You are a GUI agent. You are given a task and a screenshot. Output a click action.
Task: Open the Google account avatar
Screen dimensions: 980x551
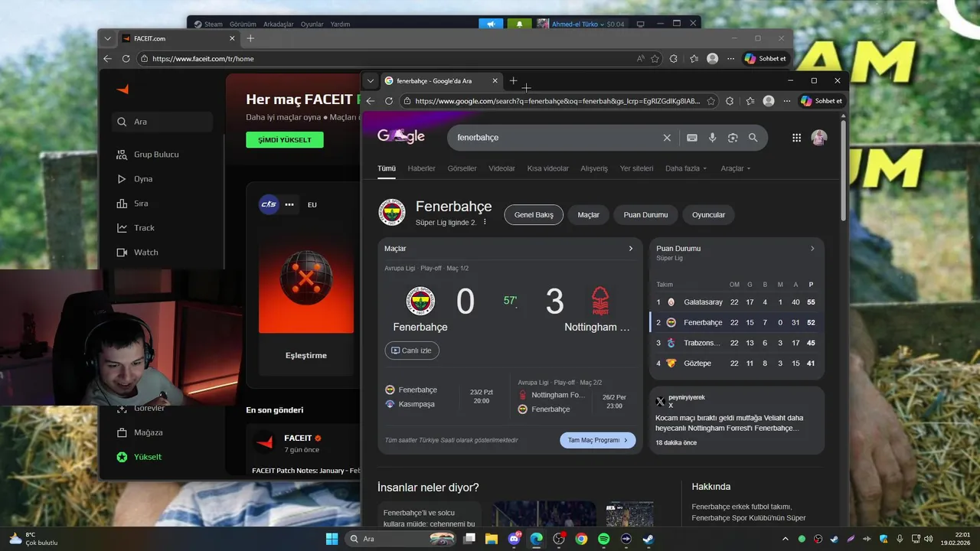[x=819, y=138]
